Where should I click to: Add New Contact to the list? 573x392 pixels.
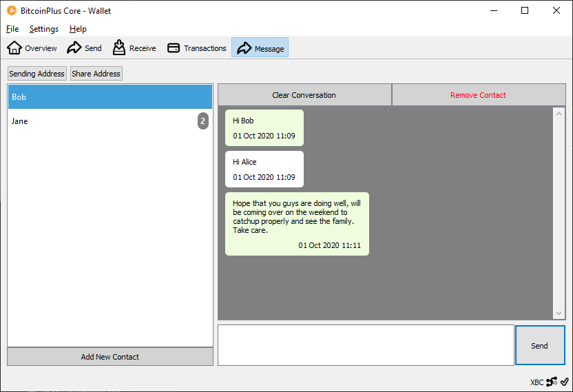[x=110, y=357]
